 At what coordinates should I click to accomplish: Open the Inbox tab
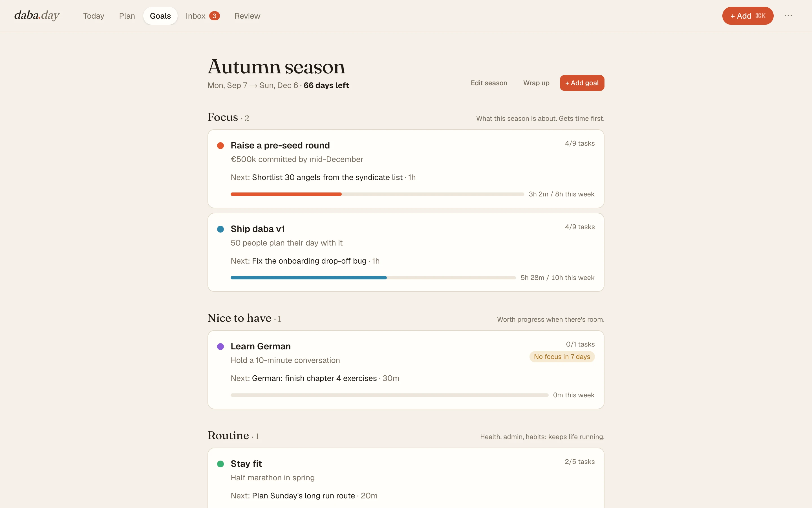click(x=202, y=16)
